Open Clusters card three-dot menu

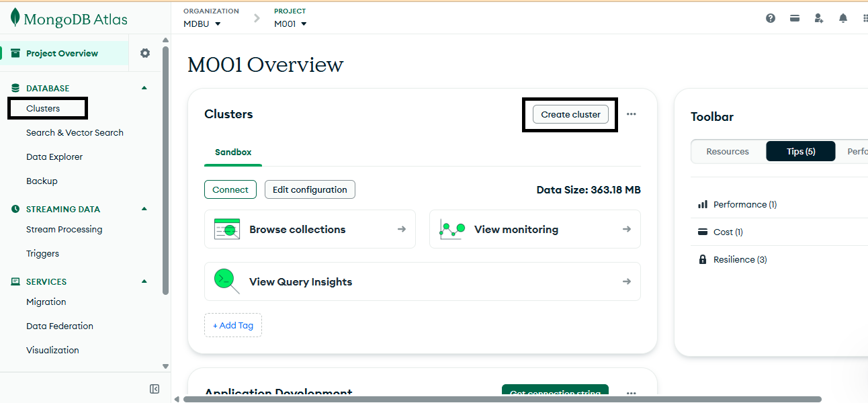pyautogui.click(x=632, y=114)
